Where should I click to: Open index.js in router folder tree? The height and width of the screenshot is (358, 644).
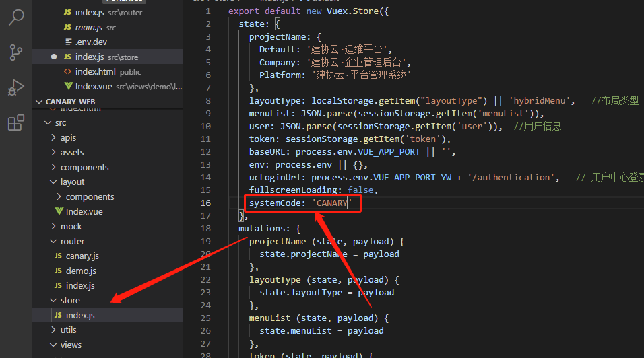[x=108, y=285]
